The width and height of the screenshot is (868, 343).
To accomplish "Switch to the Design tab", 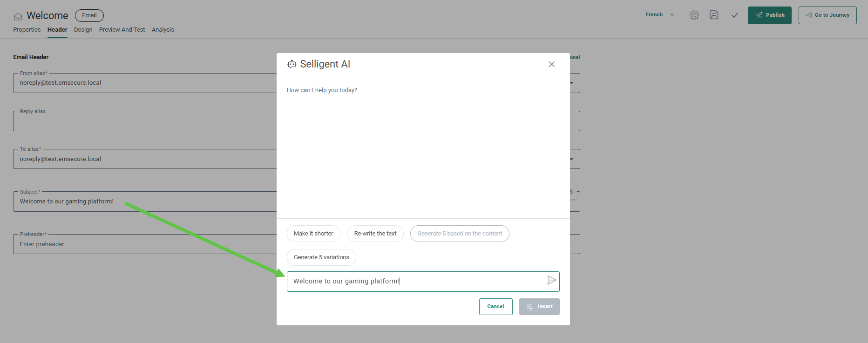I will [83, 30].
